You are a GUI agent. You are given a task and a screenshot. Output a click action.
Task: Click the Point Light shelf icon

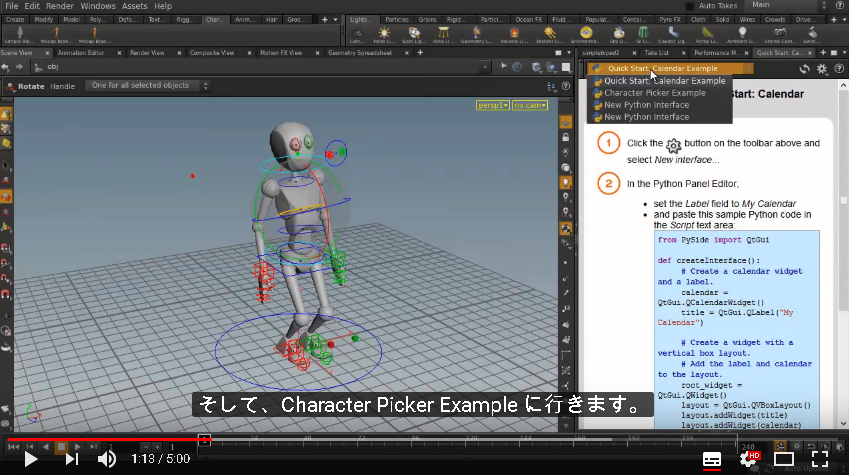384,34
